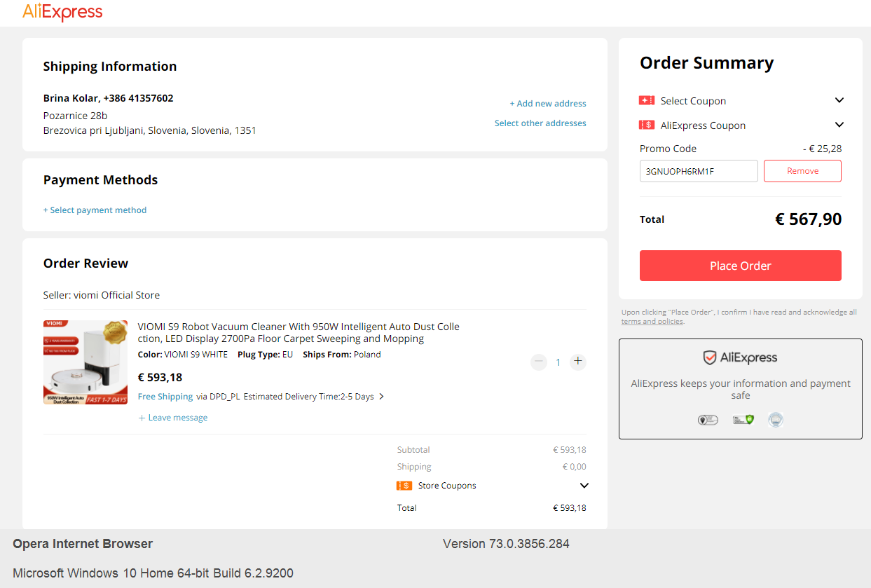This screenshot has height=588, width=871.
Task: Click the red Select Coupon ticket icon
Action: 647,101
